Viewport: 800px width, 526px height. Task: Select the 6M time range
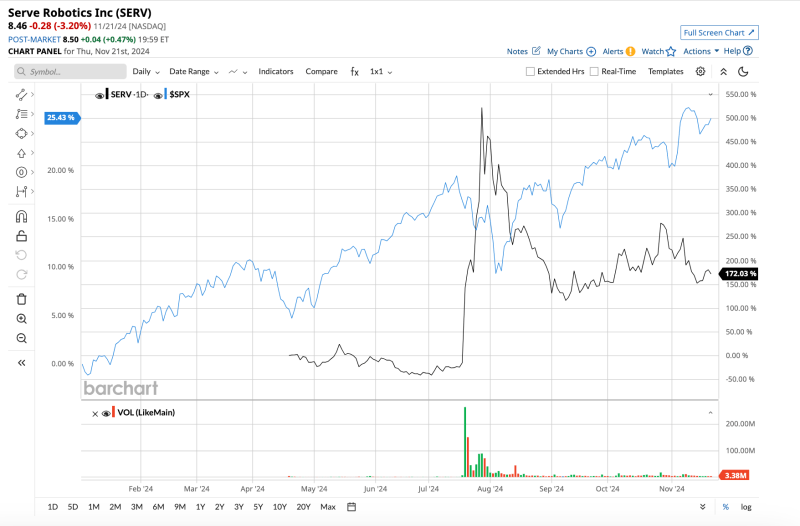point(158,507)
